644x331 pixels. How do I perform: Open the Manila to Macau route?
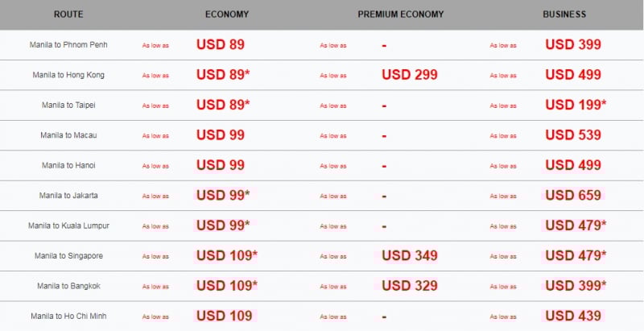coord(68,135)
